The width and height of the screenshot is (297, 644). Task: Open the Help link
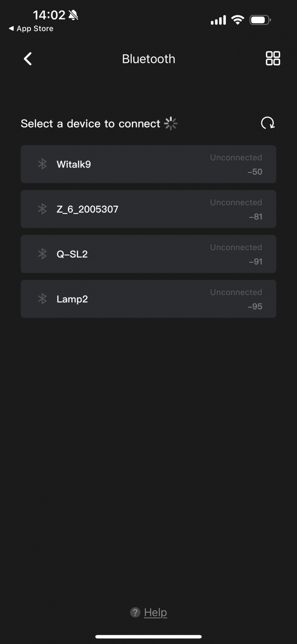pyautogui.click(x=155, y=612)
